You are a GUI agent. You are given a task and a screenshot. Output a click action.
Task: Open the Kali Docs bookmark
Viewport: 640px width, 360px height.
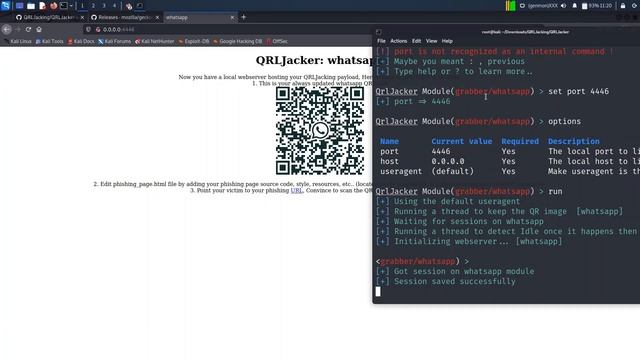coord(81,41)
